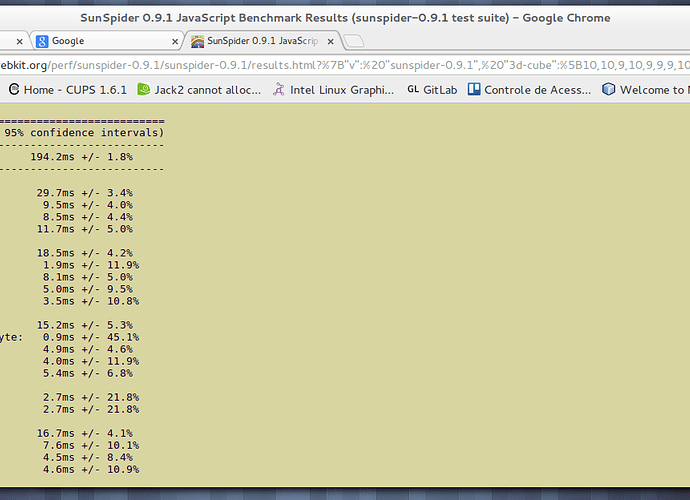Switch to the Google tab
690x500 pixels.
tap(106, 41)
